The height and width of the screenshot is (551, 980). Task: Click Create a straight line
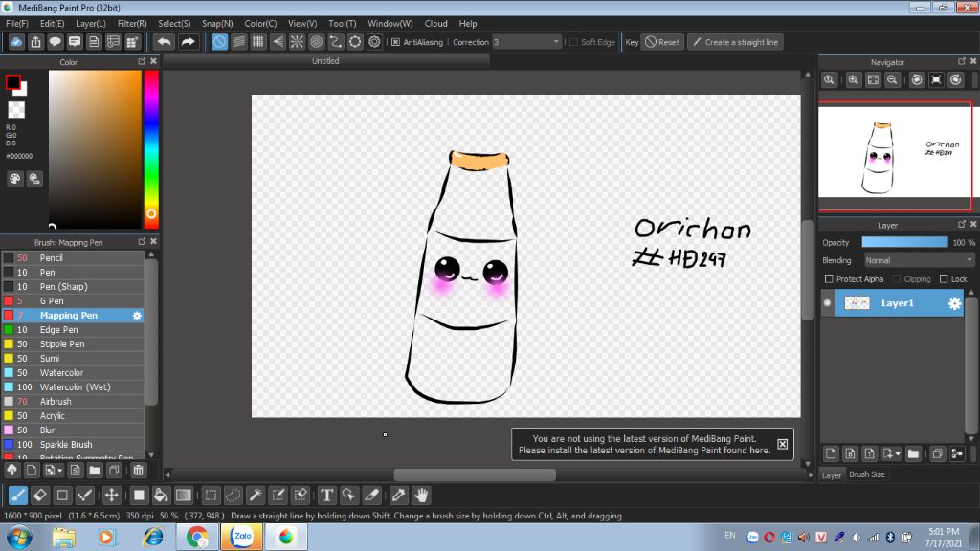(x=736, y=42)
